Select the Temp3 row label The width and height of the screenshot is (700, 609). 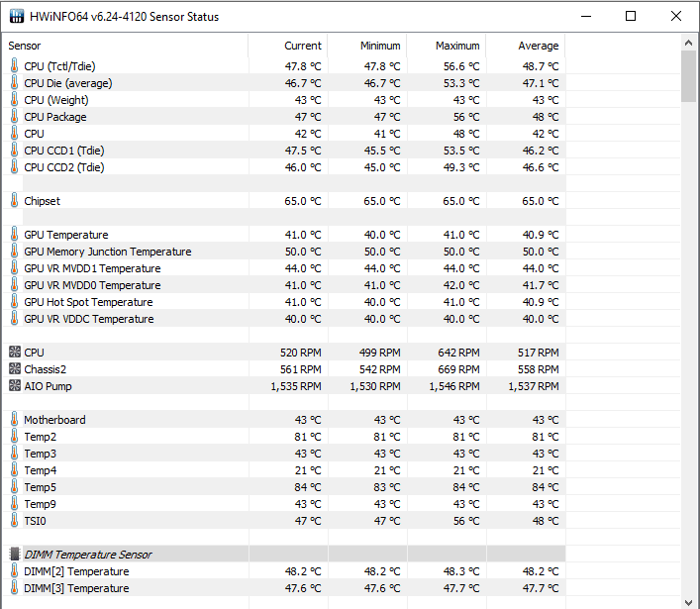tap(41, 454)
